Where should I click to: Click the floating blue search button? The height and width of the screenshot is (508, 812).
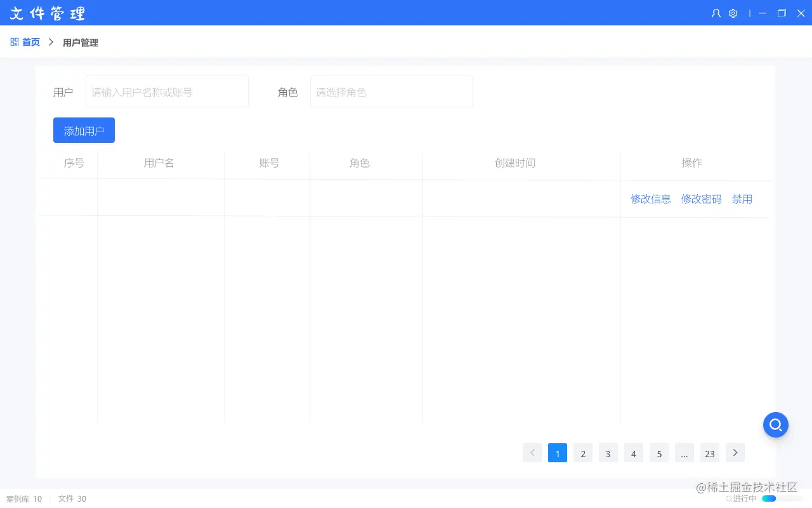click(776, 425)
